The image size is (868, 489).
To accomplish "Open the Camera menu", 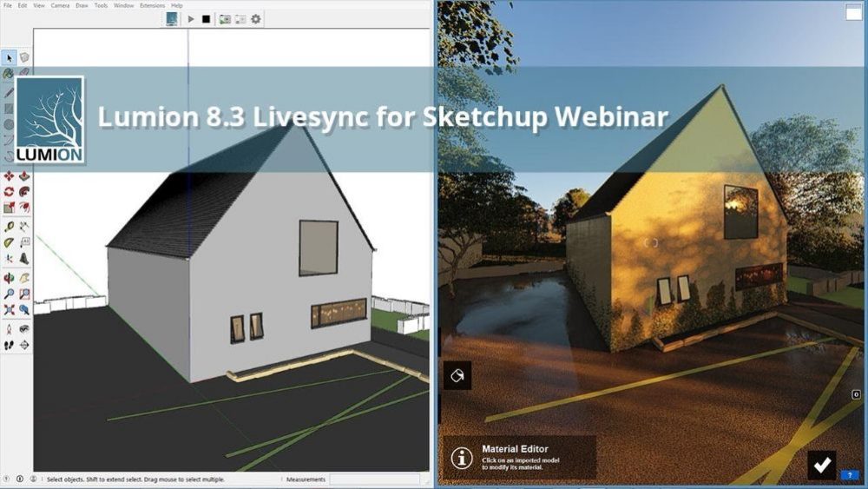I will [x=60, y=5].
